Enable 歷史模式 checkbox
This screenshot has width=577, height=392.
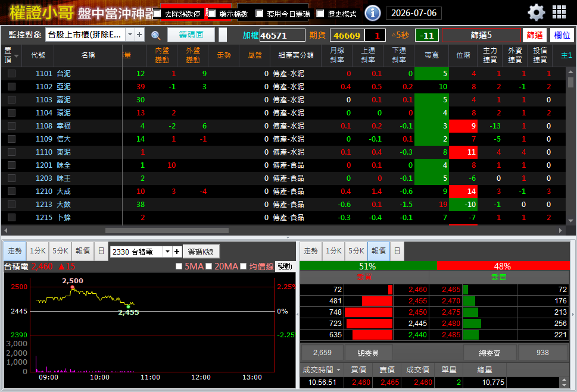[320, 14]
